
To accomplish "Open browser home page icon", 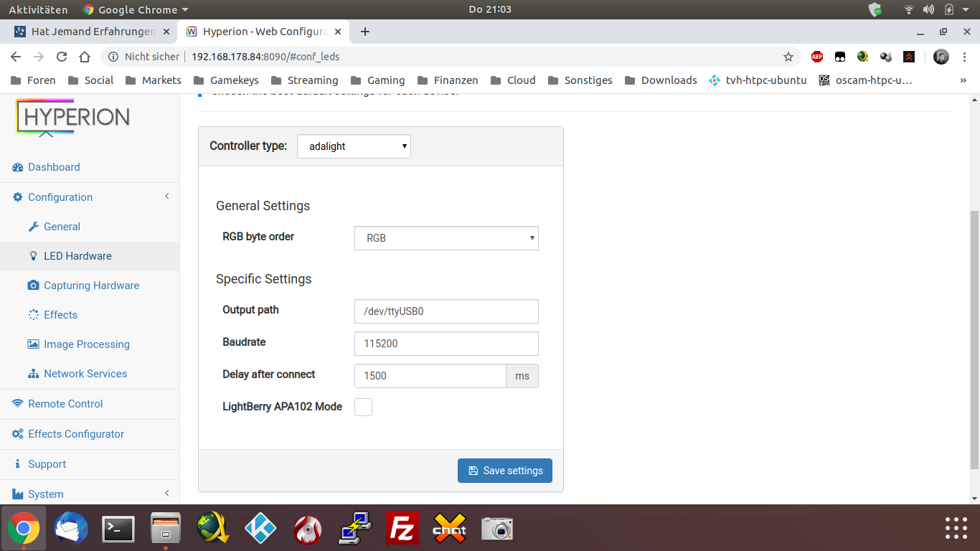I will (x=85, y=57).
